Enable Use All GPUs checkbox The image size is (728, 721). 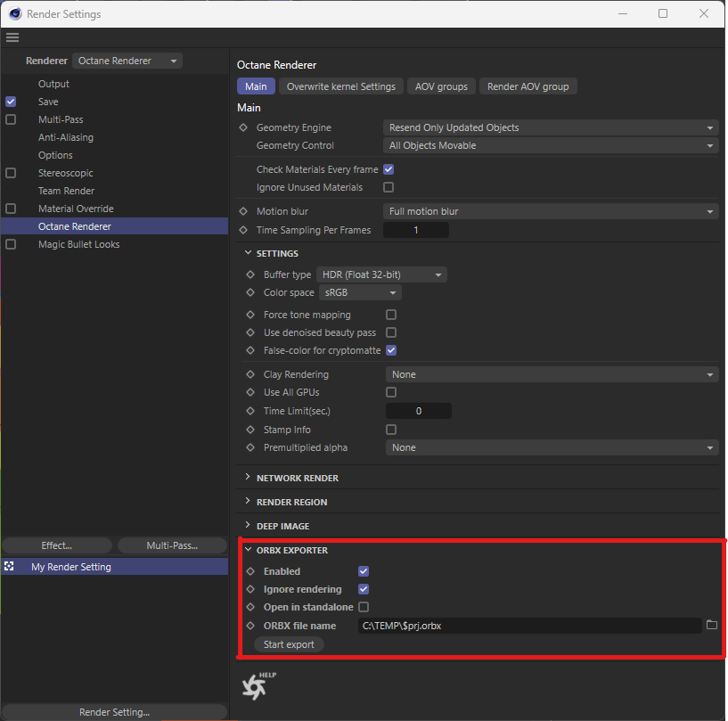coord(391,392)
